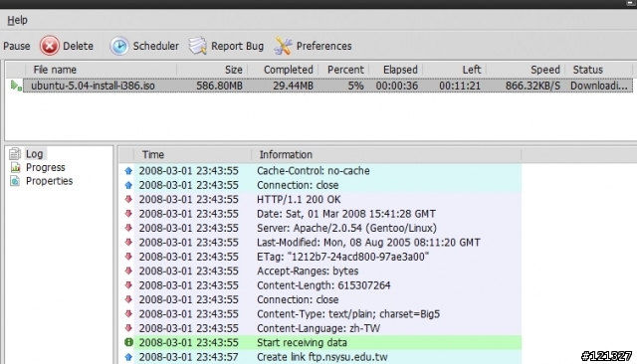Open the Scheduler clock icon
The height and width of the screenshot is (364, 637).
click(119, 46)
